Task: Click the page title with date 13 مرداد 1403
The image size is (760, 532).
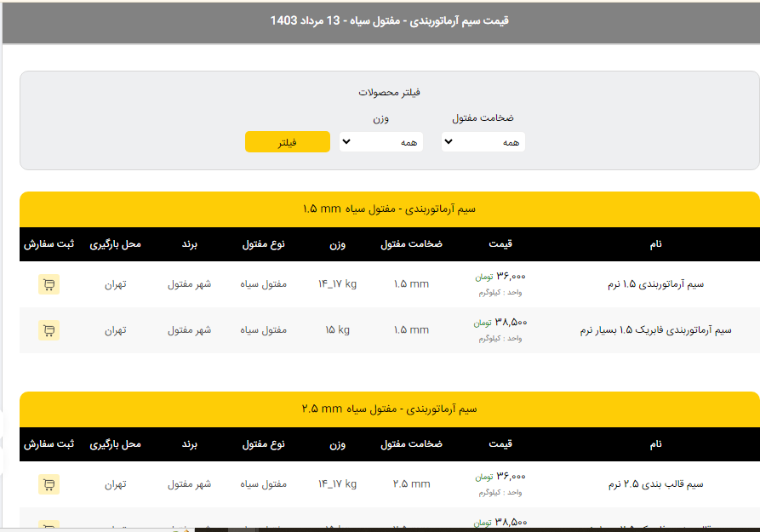Action: pos(389,20)
